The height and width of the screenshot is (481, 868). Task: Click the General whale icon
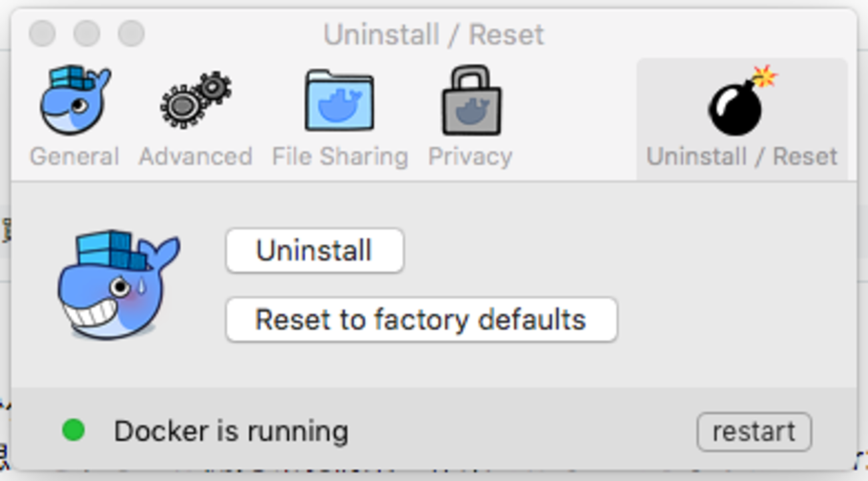[74, 100]
